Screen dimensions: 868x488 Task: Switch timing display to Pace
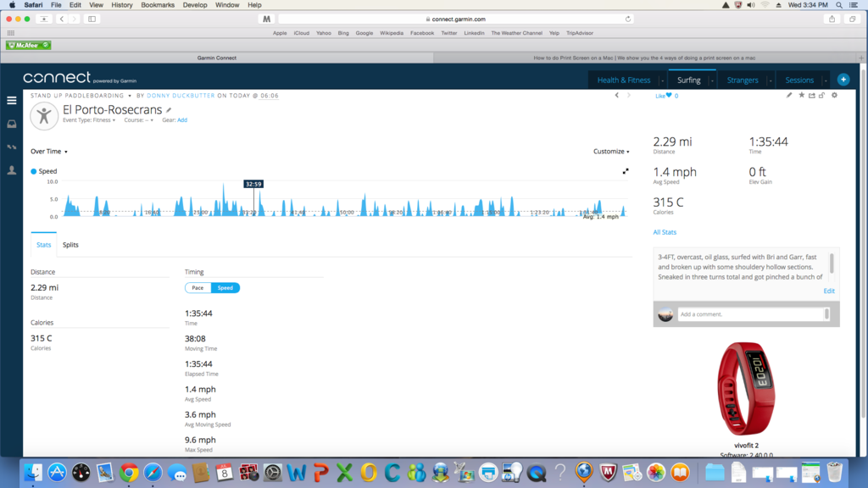[x=198, y=288]
